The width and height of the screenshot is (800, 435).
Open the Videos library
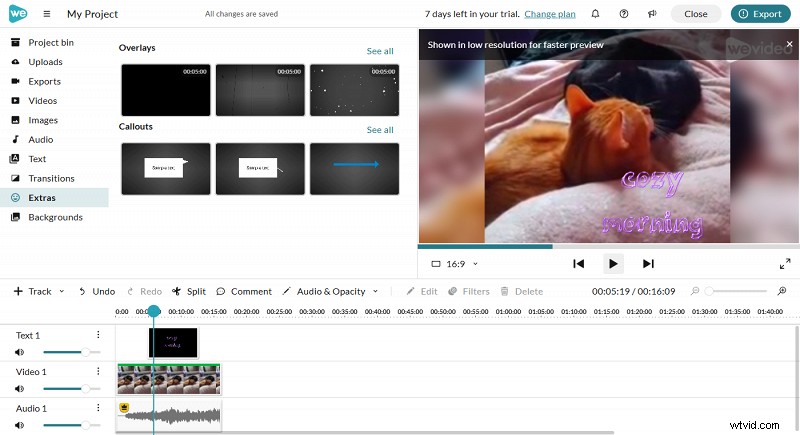[x=54, y=100]
